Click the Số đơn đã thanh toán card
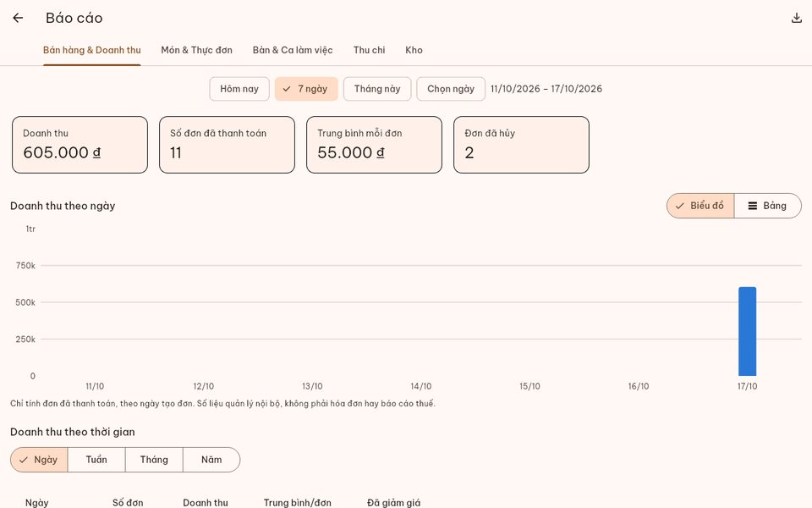The width and height of the screenshot is (812, 508). 227,145
